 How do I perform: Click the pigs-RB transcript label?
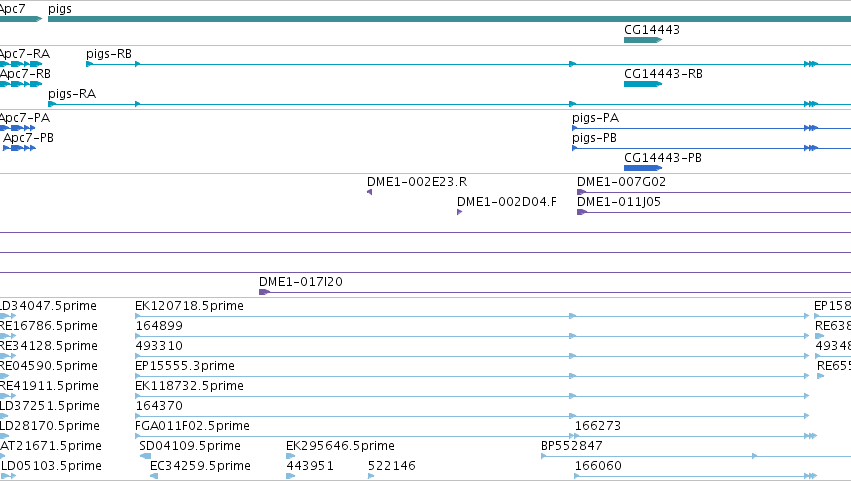coord(109,54)
